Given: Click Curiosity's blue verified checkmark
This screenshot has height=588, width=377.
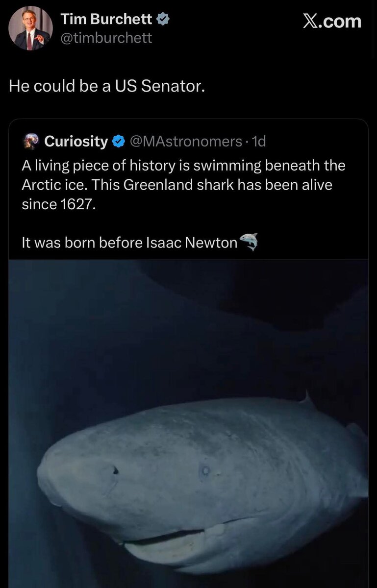Looking at the screenshot, I should click(118, 142).
